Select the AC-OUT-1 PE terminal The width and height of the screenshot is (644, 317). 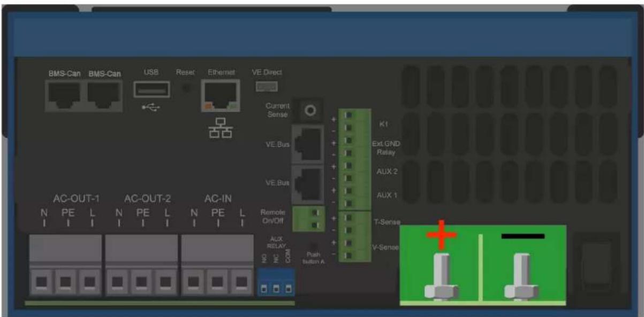point(65,282)
